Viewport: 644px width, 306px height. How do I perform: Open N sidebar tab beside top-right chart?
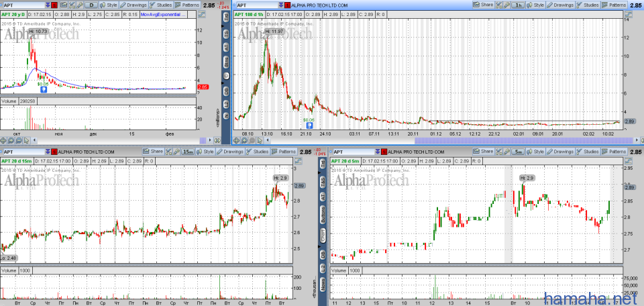226,117
